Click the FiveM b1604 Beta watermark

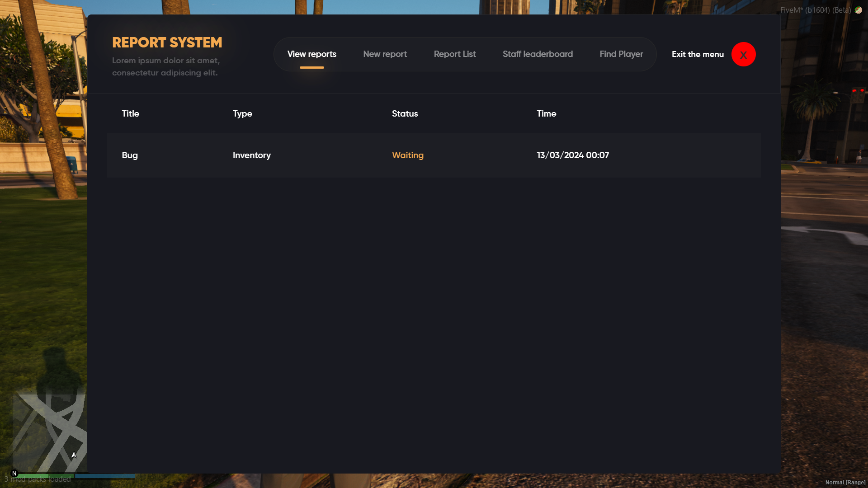tap(815, 9)
